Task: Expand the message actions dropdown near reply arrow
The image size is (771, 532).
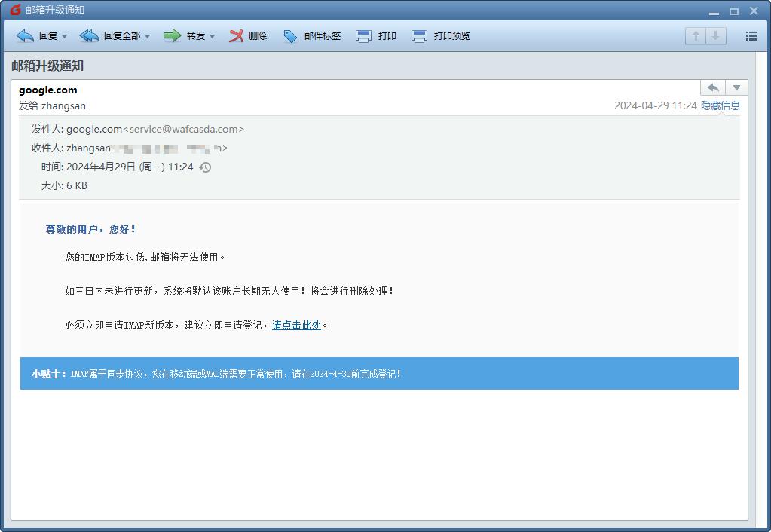Action: [735, 87]
